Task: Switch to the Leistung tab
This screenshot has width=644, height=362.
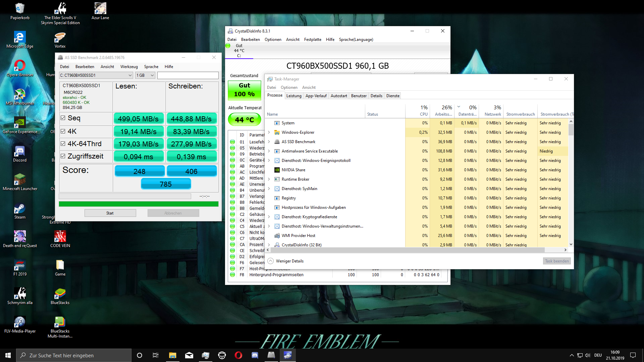Action: pos(294,96)
